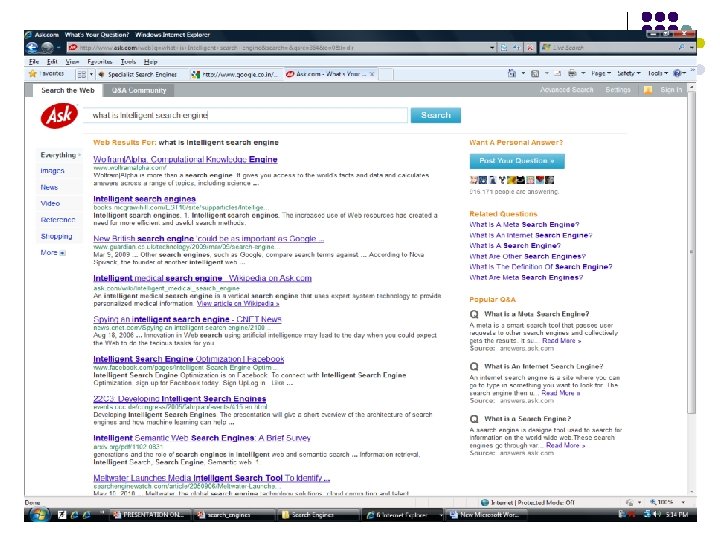720x540 pixels.
Task: Click the volume icon in system tray
Action: coord(657,514)
